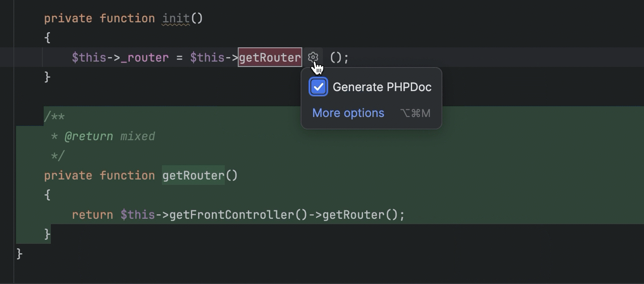The image size is (644, 284).
Task: Click the $this->_router variable
Action: 120,57
